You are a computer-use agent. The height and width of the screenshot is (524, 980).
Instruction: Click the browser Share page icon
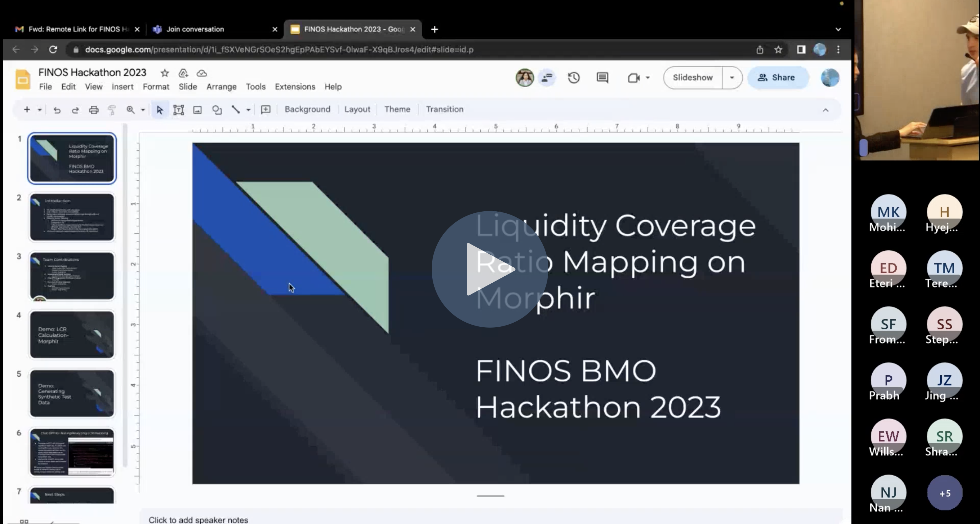click(x=760, y=50)
